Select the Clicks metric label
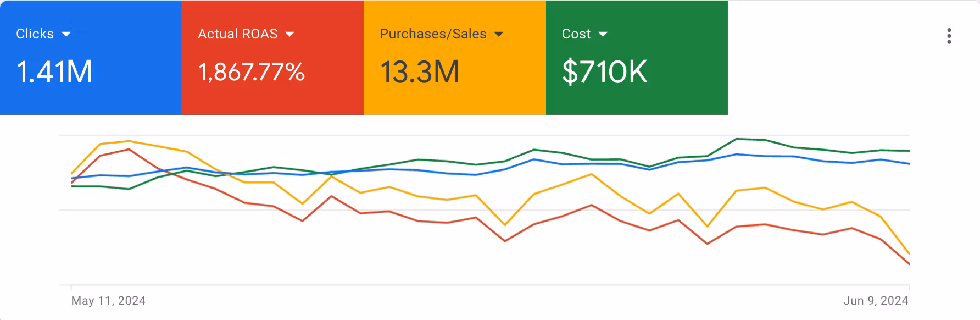This screenshot has width=980, height=320. click(x=35, y=34)
